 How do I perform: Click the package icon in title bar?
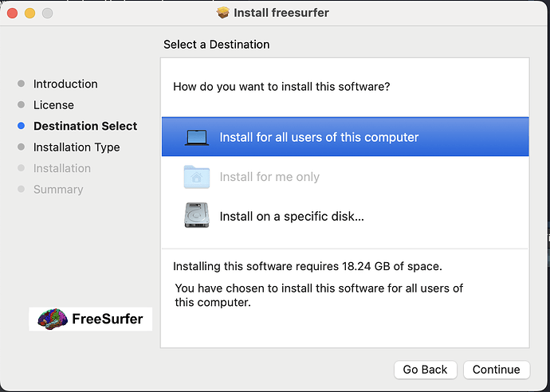pos(222,13)
